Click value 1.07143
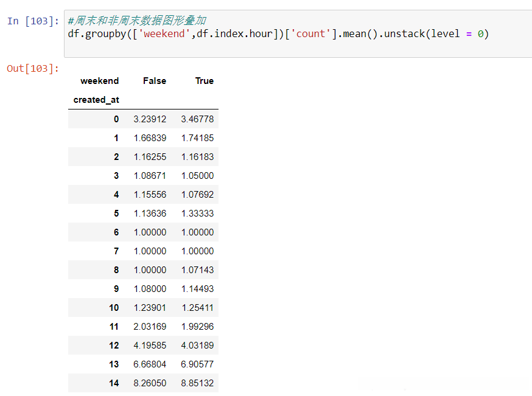This screenshot has height=396, width=532. pos(197,270)
